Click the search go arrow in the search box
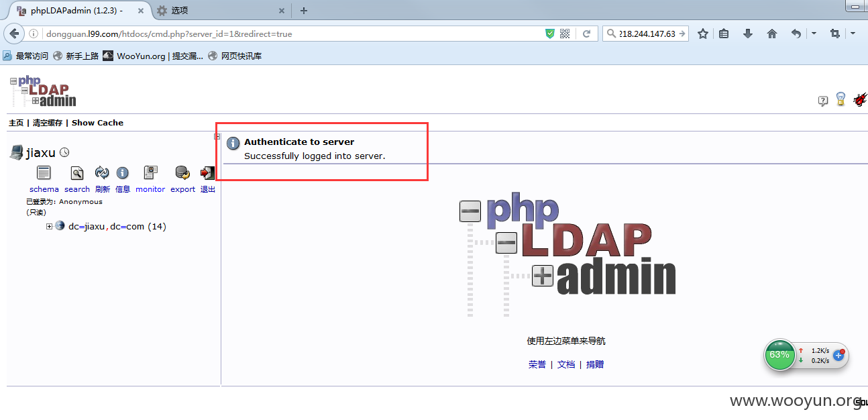Image resolution: width=868 pixels, height=420 pixels. pos(682,34)
